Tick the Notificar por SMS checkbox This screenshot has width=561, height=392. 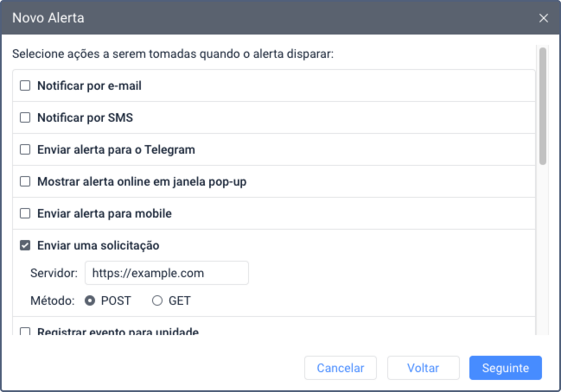[25, 117]
